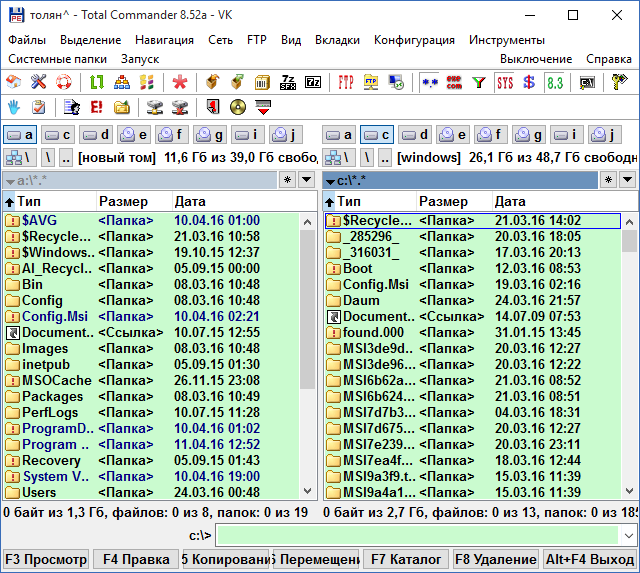The image size is (640, 573).
Task: Switch left panel to drive d
Action: click(97, 135)
